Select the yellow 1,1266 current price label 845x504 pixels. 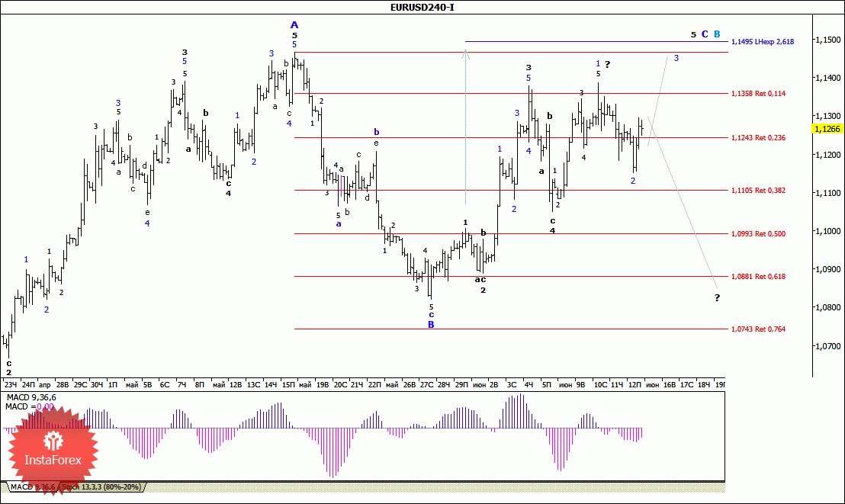coord(827,129)
